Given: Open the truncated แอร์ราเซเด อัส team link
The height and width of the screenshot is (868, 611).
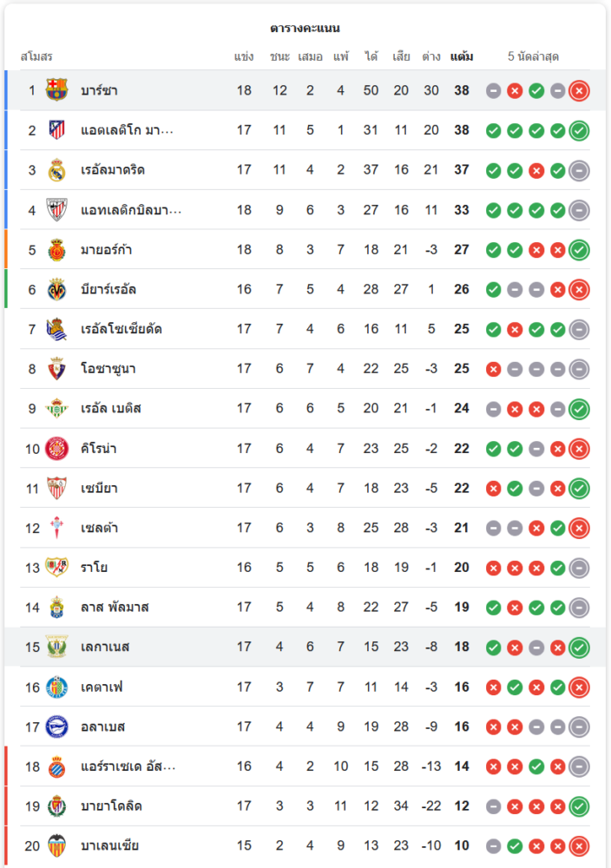Looking at the screenshot, I should 128,766.
